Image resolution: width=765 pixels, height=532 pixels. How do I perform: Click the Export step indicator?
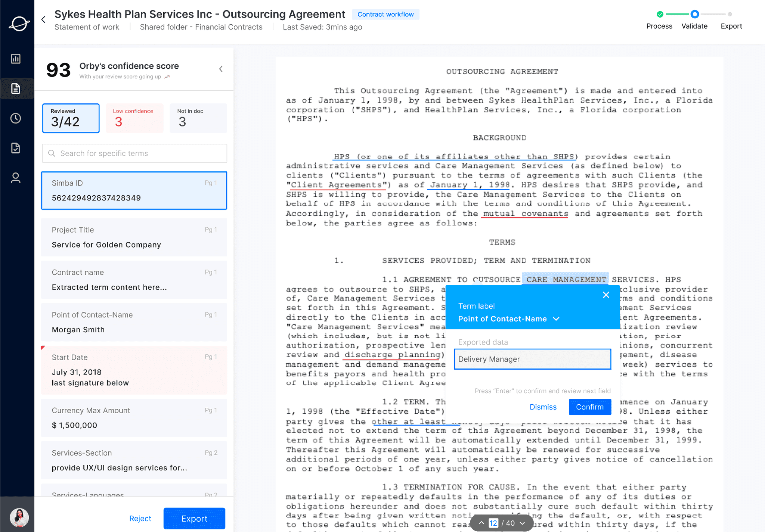[731, 21]
